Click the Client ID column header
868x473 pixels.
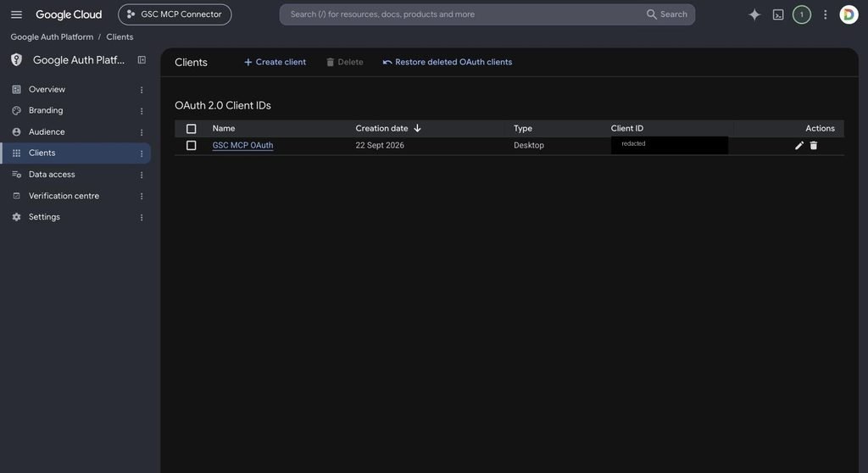pos(626,128)
